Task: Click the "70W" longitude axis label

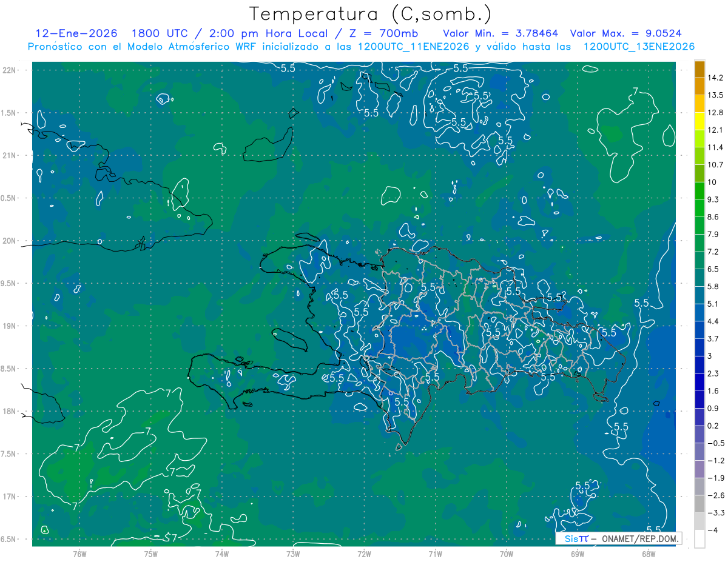Action: (x=507, y=554)
